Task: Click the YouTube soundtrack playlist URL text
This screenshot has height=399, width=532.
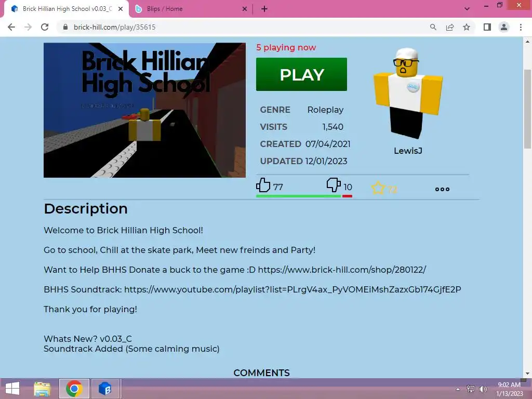Action: tap(292, 289)
